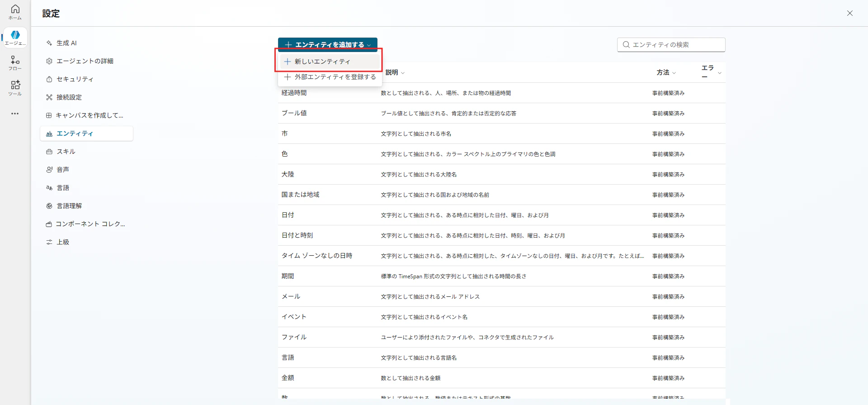
Task: Click description 数として抽出される金額
Action: coord(410,378)
